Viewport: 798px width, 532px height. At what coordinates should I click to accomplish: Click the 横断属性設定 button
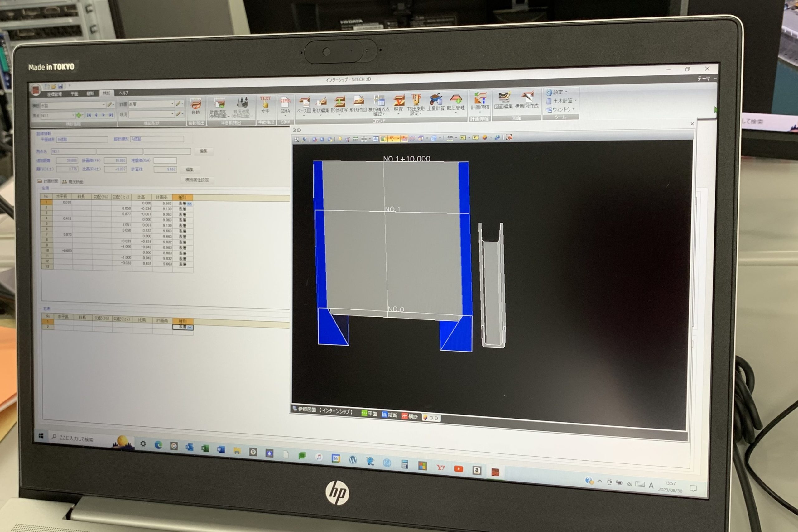pyautogui.click(x=197, y=180)
